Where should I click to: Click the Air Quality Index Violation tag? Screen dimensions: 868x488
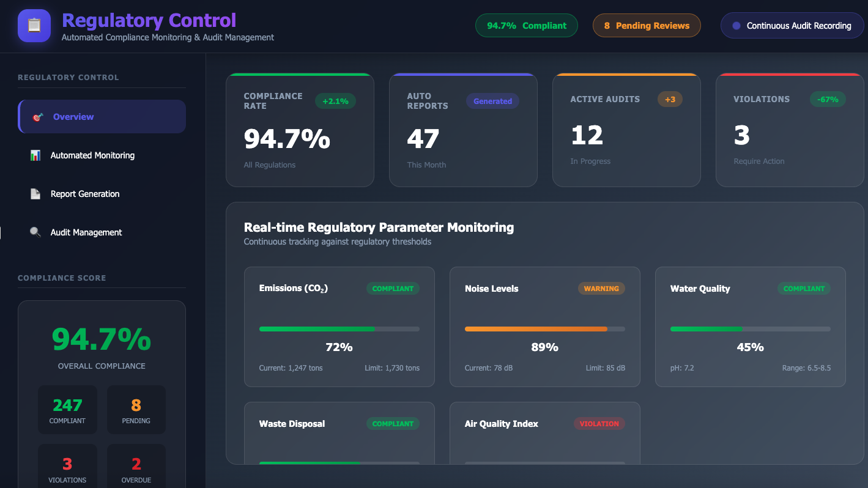tap(599, 424)
